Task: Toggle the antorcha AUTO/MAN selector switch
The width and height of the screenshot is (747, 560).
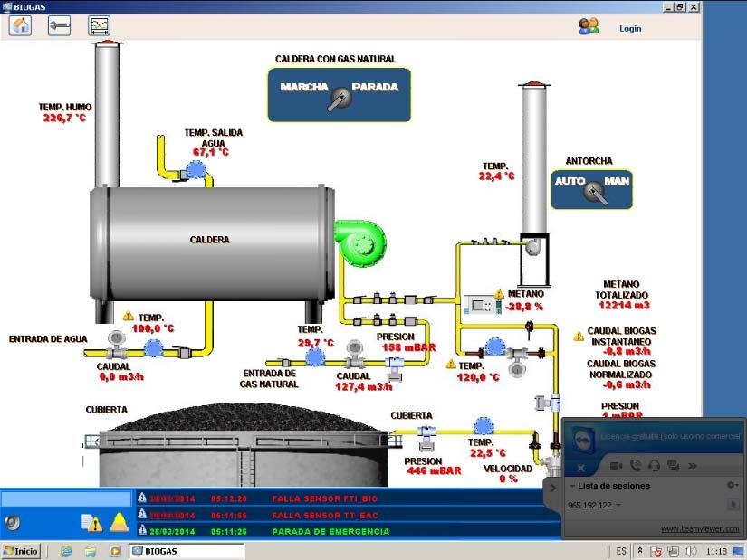Action: pyautogui.click(x=593, y=190)
